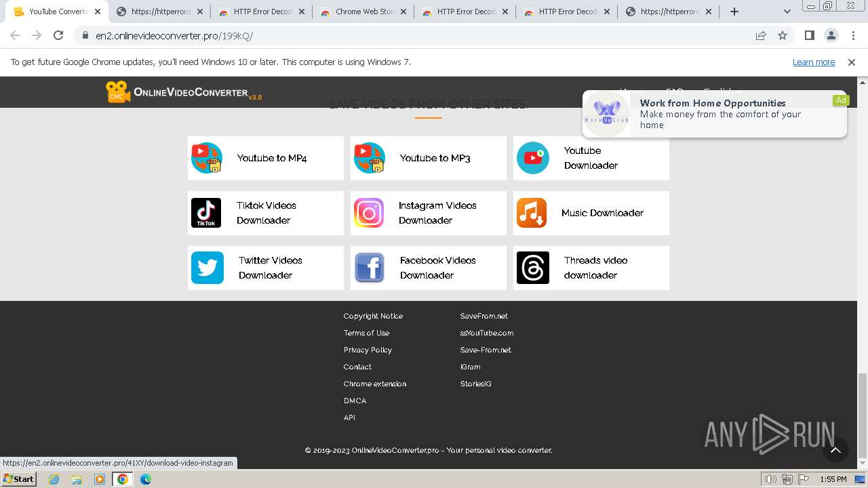
Task: Click the volume icon in system tray
Action: point(771,479)
